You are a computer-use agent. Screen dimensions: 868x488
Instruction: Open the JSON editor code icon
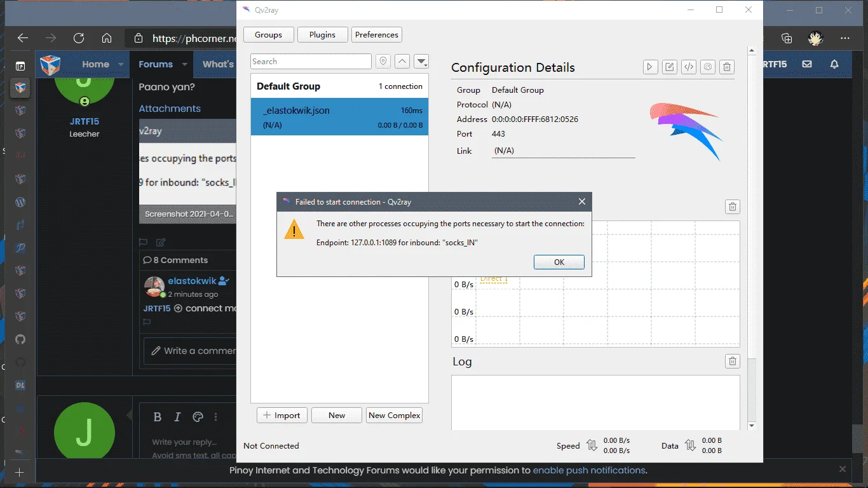click(x=689, y=67)
